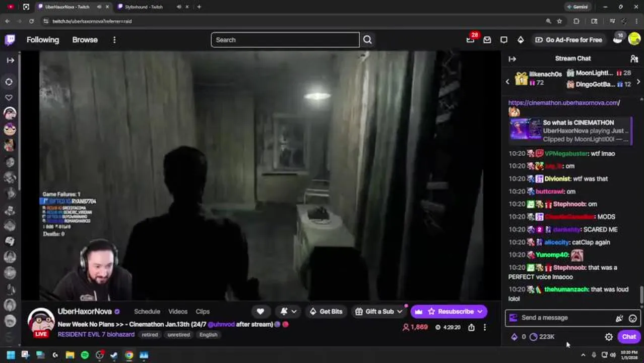The image size is (644, 363).
Task: Open the chat settings gear
Action: pyautogui.click(x=609, y=337)
